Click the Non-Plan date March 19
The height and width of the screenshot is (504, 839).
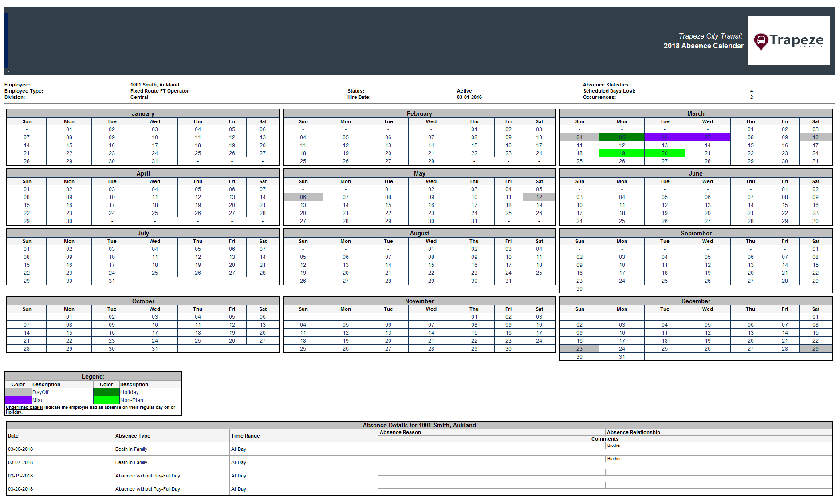pyautogui.click(x=622, y=153)
